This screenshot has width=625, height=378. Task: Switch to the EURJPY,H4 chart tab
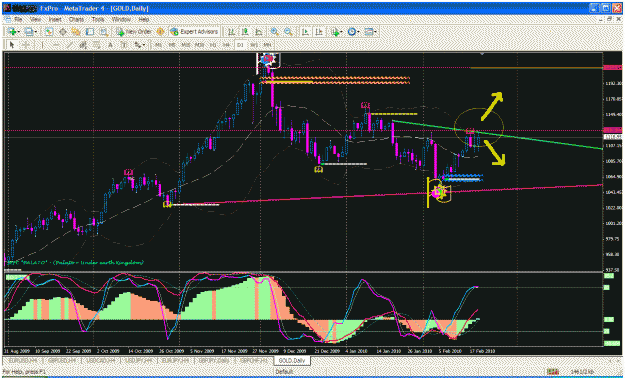click(176, 360)
